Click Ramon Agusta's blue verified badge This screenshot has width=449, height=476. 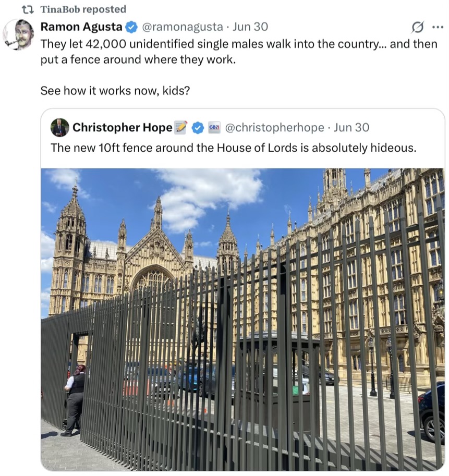[x=131, y=27]
